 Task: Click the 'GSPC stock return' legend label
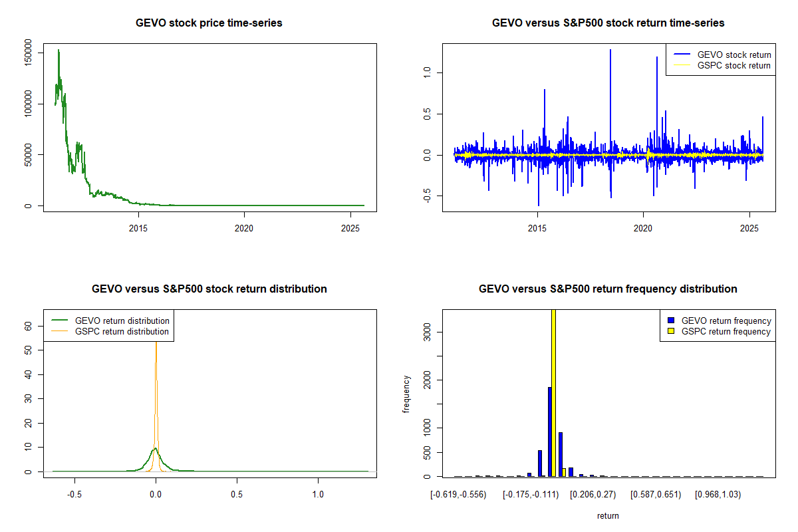[x=733, y=65]
